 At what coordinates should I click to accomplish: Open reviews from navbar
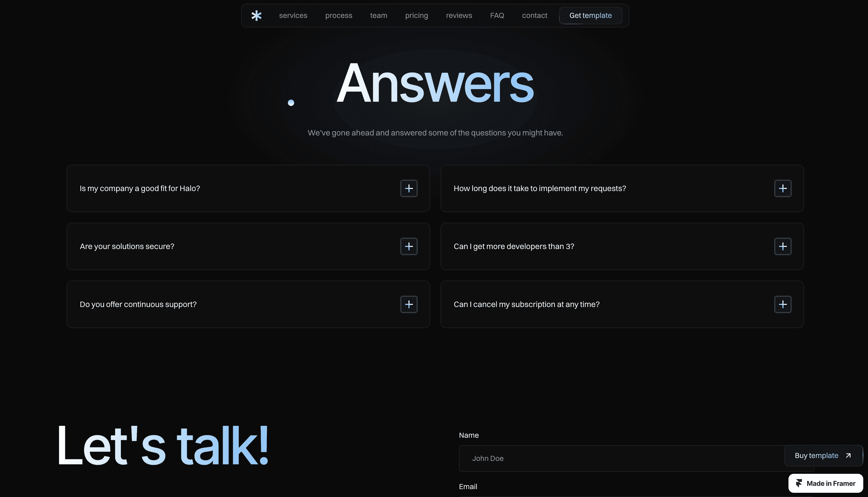(x=459, y=16)
